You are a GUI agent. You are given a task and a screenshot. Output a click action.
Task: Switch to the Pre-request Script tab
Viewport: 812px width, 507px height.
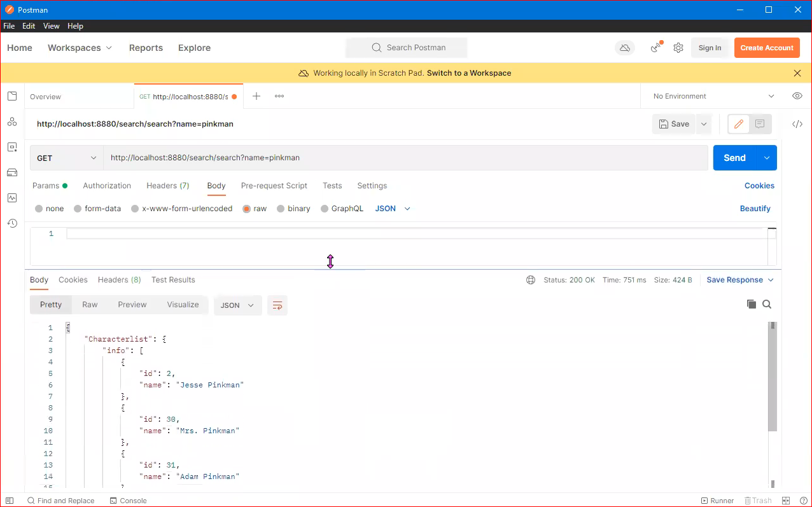click(x=274, y=186)
